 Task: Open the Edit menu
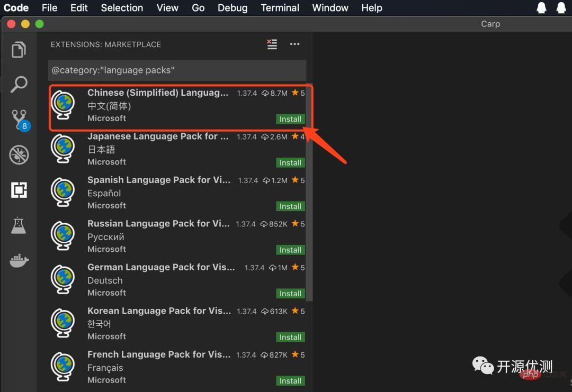(x=79, y=7)
